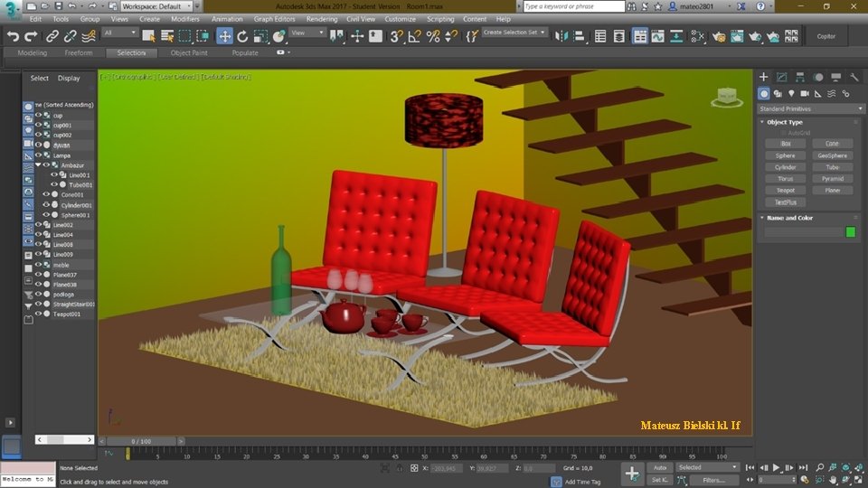
Task: Open the Create Selection Set dropdown
Action: [x=514, y=33]
